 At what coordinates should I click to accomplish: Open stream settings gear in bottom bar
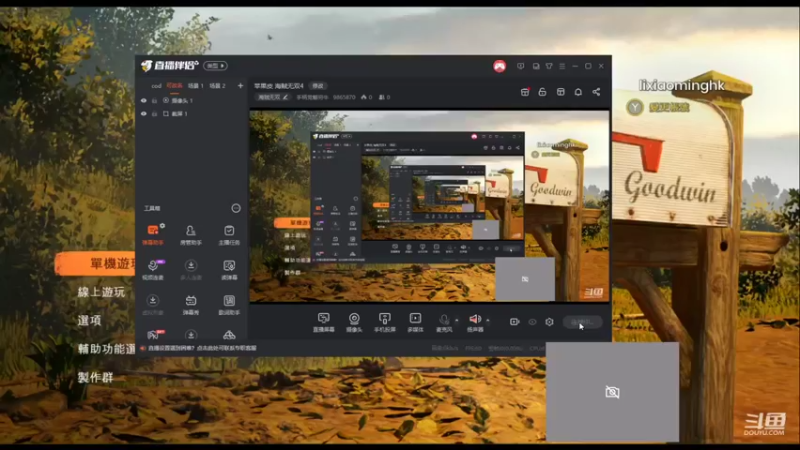pyautogui.click(x=549, y=322)
